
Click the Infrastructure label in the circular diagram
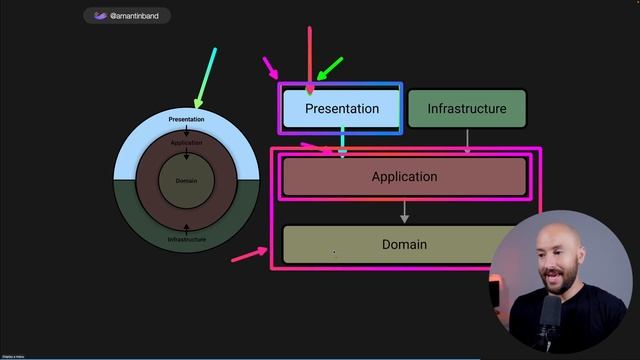(x=187, y=239)
